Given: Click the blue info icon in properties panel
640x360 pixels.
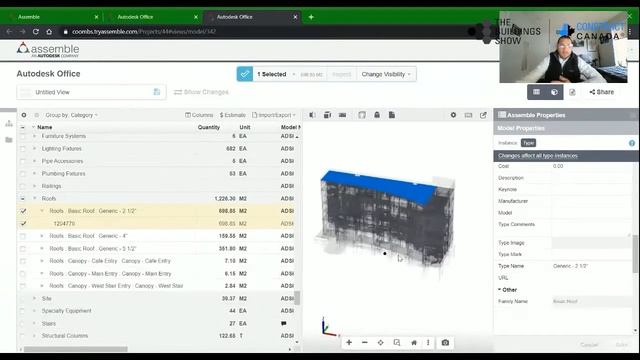Looking at the screenshot, I should pos(632,143).
